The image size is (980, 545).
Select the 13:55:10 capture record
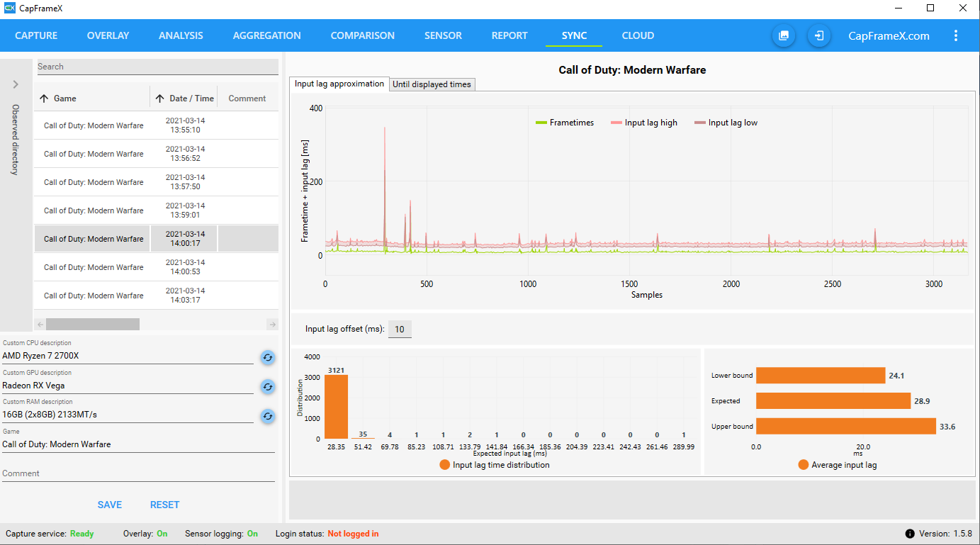click(x=156, y=125)
